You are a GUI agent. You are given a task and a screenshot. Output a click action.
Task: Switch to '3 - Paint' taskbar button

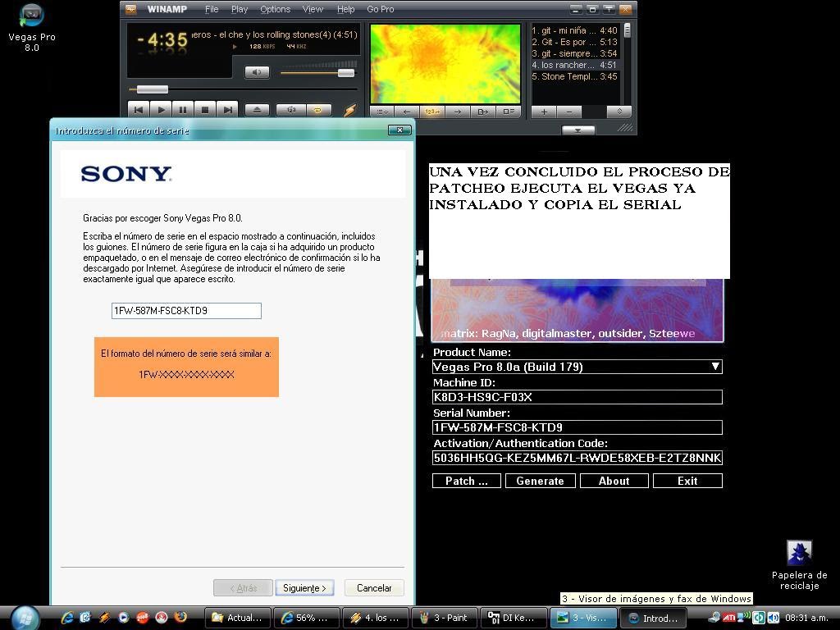click(x=445, y=618)
